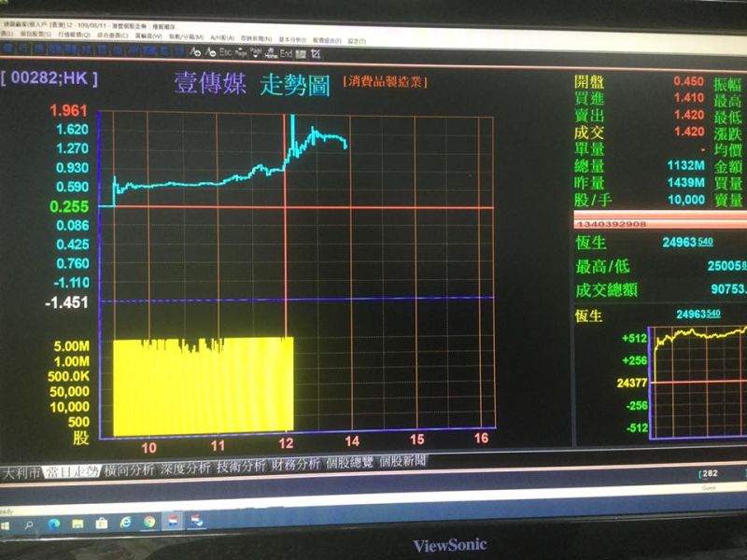
Task: Open Windows taskbar search magnifier
Action: click(x=29, y=525)
